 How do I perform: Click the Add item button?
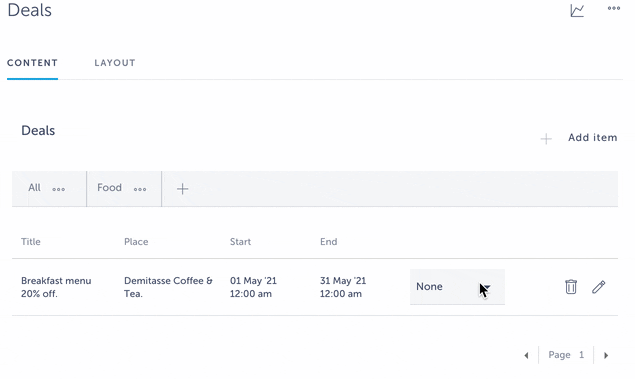(592, 138)
